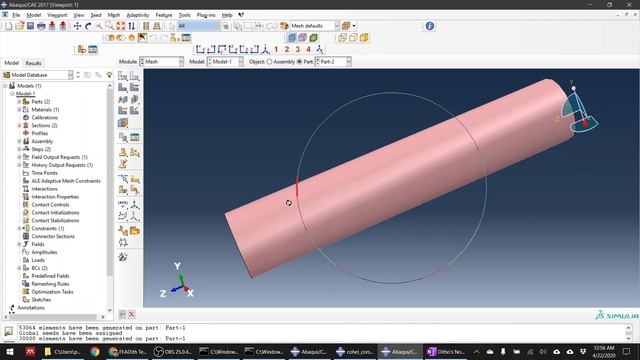Click the Virtual Topology tool icon

coord(123,231)
